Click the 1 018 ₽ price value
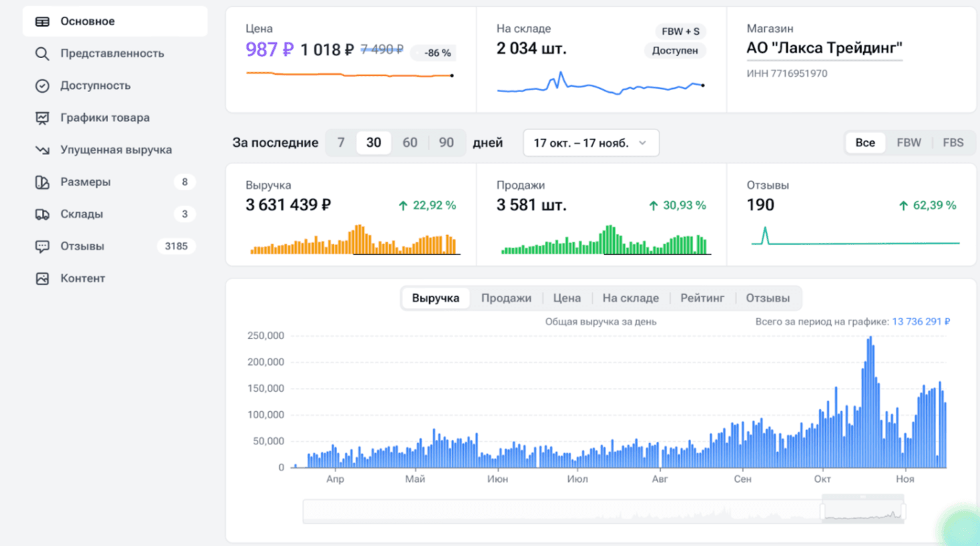The image size is (980, 546). (327, 50)
